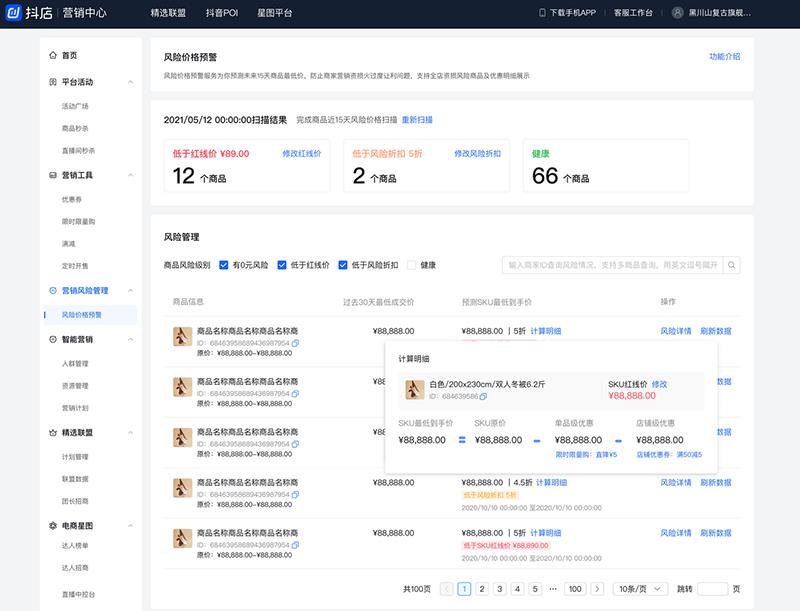Go to next page with right arrow
Viewport: 800px width, 611px height.
597,589
